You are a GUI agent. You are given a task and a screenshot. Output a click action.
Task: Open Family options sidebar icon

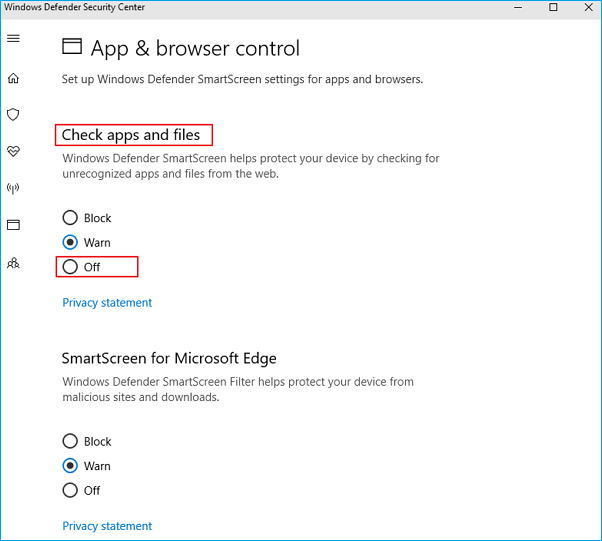click(13, 263)
